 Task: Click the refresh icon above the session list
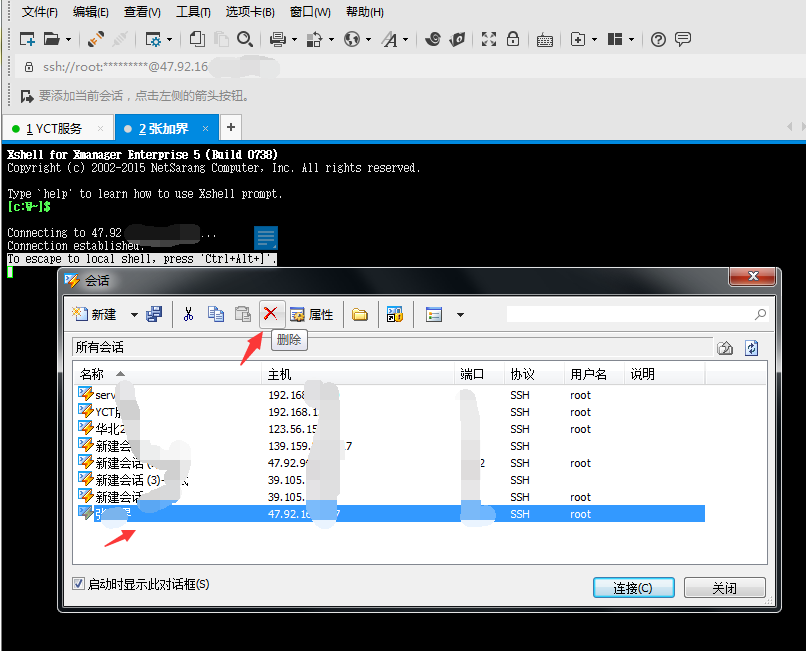752,347
